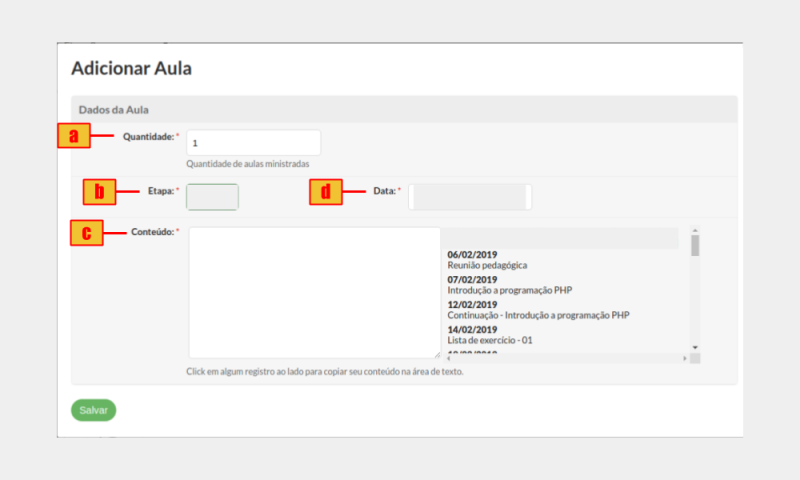The height and width of the screenshot is (480, 800).
Task: Click the Data input field
Action: (x=470, y=197)
